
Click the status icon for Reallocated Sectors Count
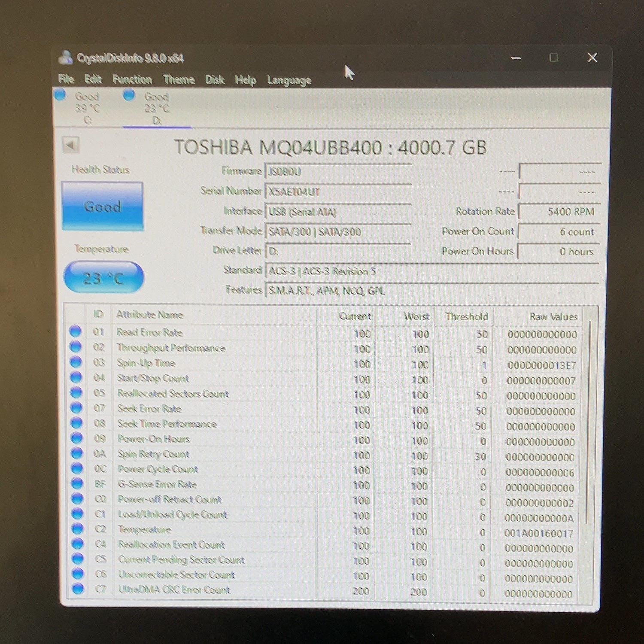coord(76,392)
